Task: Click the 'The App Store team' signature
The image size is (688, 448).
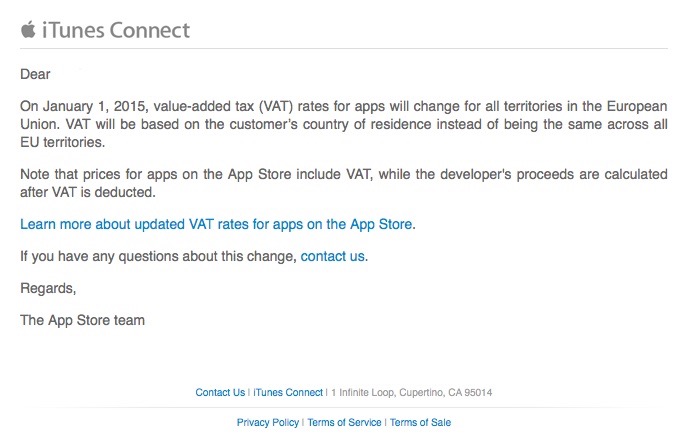Action: 82,320
